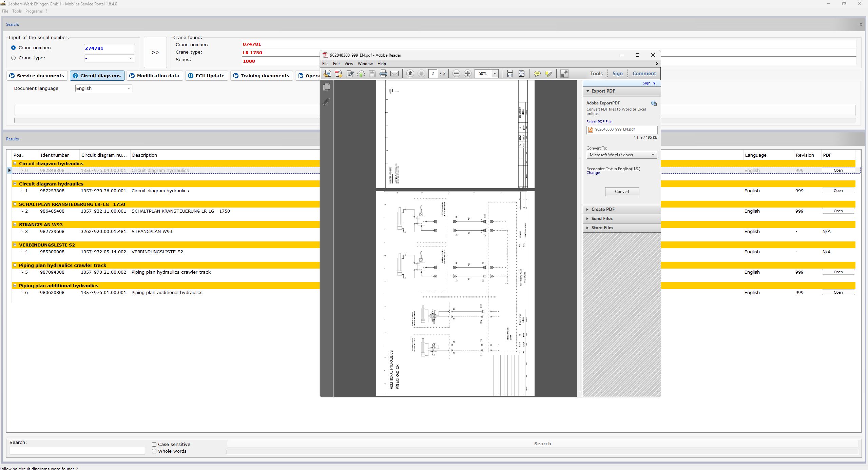Open the Window menu in Adobe Reader
This screenshot has width=868, height=470.
(365, 63)
